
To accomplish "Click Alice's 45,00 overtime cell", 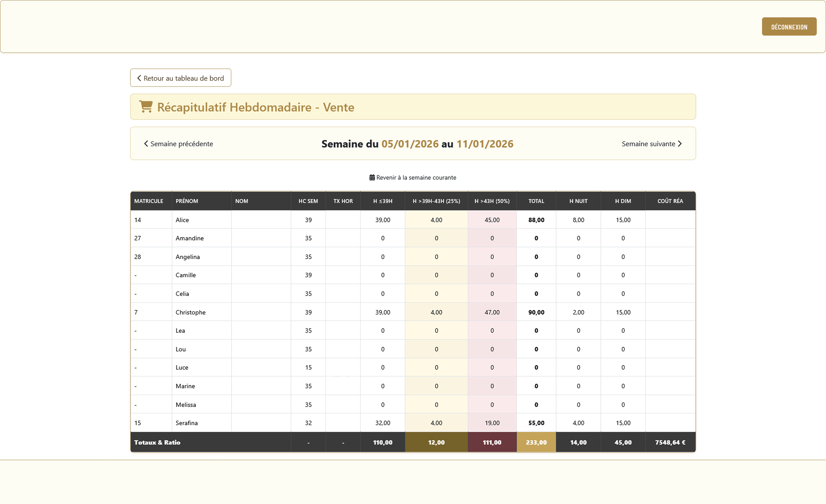I will (492, 220).
